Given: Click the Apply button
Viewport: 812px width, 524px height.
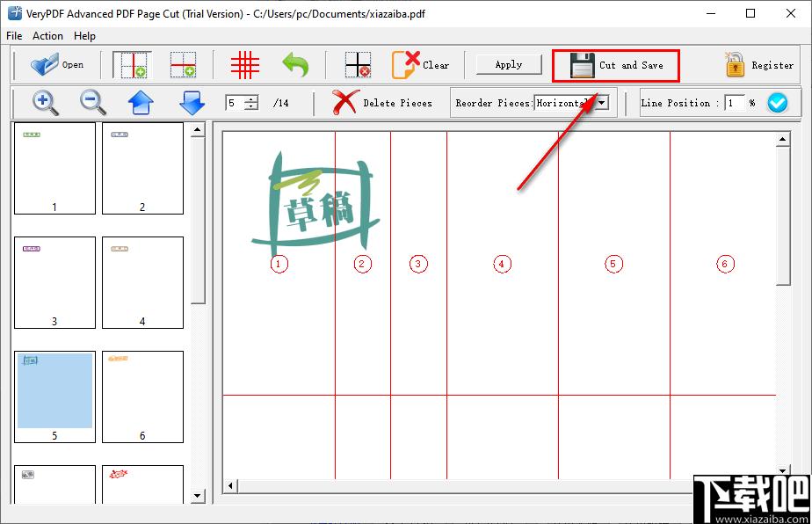Looking at the screenshot, I should coord(509,65).
